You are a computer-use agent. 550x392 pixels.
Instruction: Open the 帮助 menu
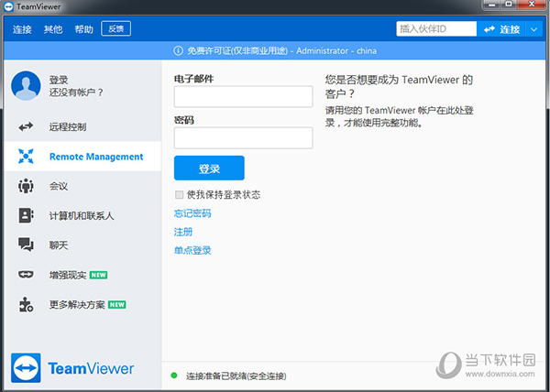pyautogui.click(x=83, y=29)
